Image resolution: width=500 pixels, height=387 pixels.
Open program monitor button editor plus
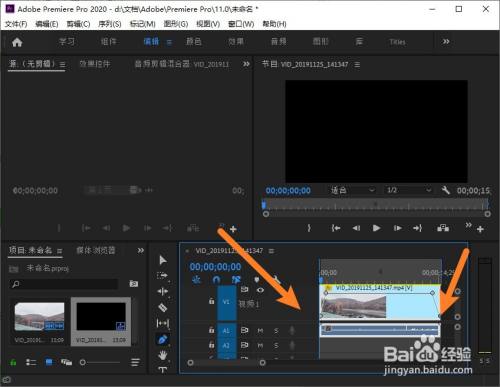point(480,229)
